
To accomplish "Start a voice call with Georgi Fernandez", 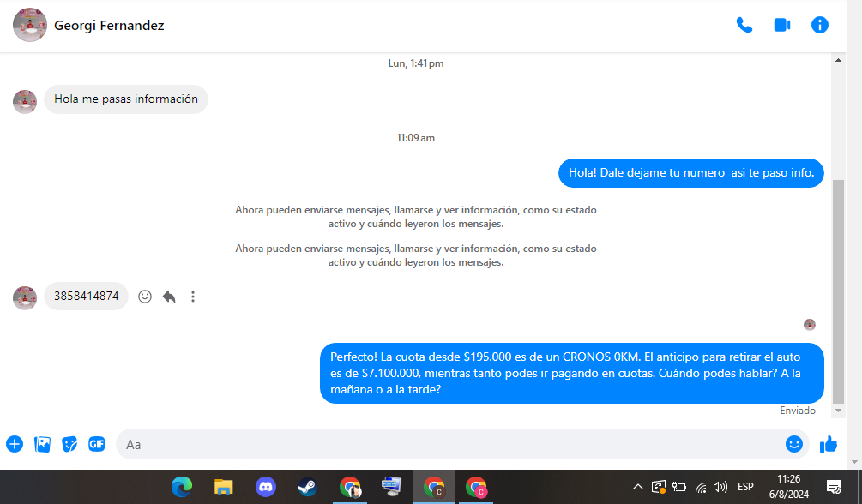I will 744,25.
